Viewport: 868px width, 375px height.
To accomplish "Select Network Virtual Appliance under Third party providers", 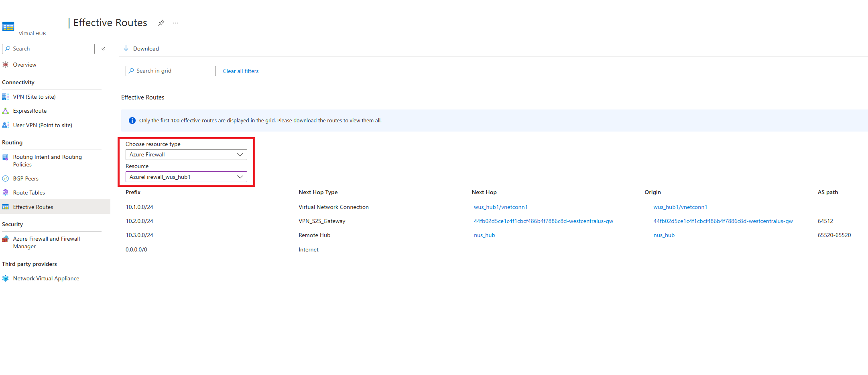I will 46,278.
